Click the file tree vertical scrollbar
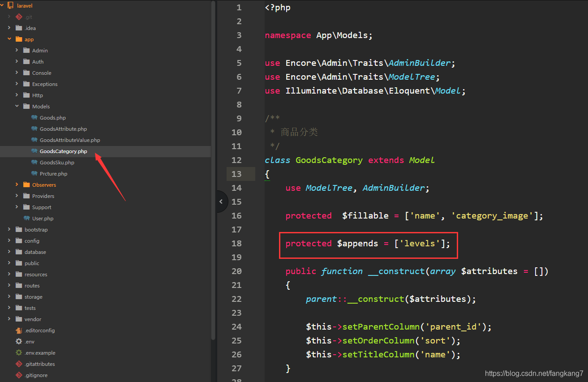 click(213, 170)
